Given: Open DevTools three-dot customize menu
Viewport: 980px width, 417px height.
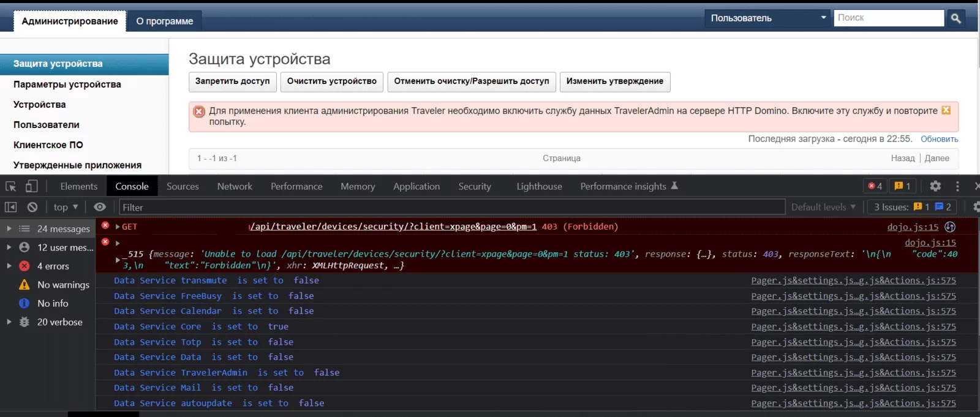Looking at the screenshot, I should (x=957, y=186).
